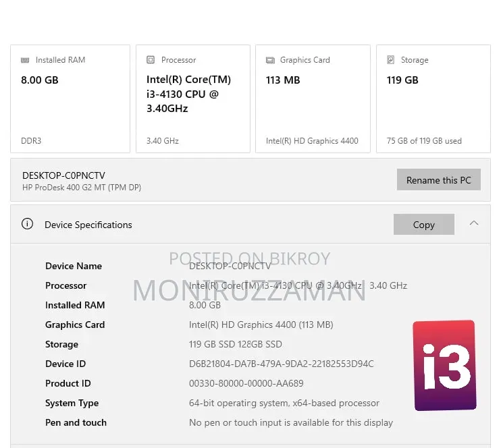This screenshot has width=501, height=448.
Task: Click the Rename this PC button
Action: [439, 179]
